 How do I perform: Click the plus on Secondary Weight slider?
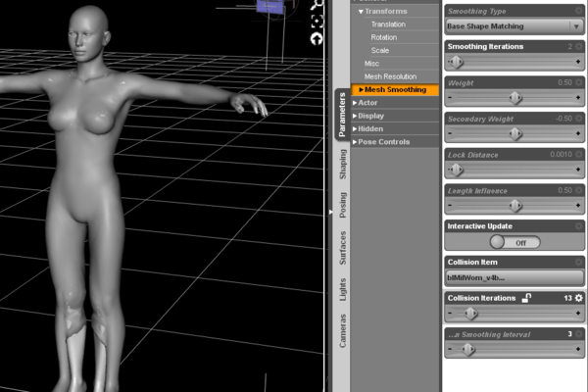578,133
